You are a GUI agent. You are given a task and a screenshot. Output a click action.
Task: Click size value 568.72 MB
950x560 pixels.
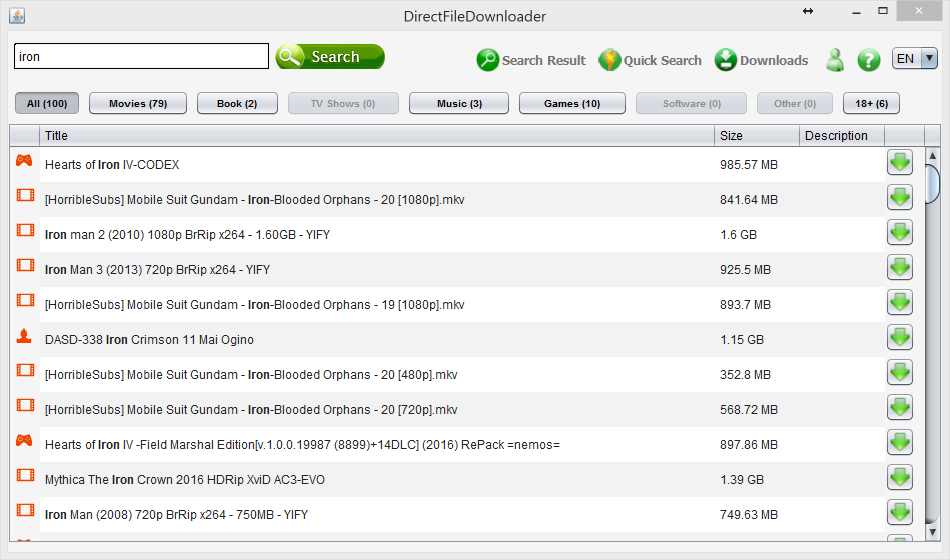(x=749, y=409)
